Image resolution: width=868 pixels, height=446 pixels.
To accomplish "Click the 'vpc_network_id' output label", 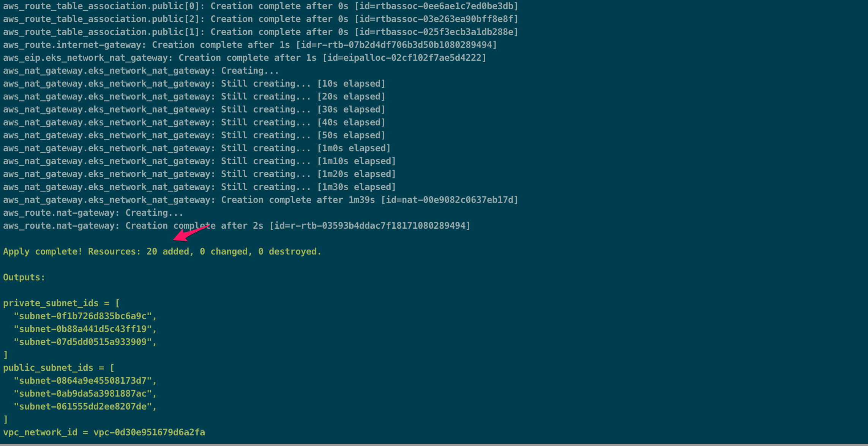I will tap(40, 432).
